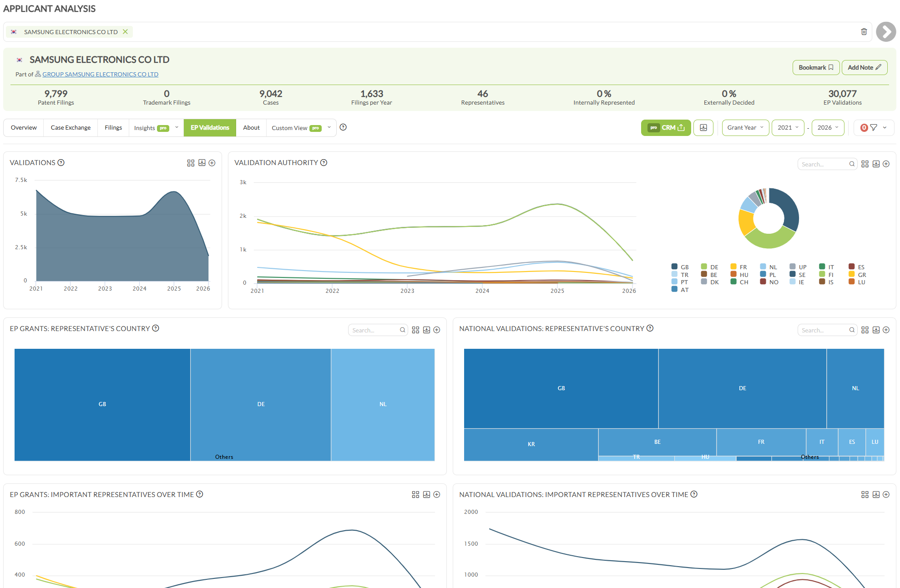The width and height of the screenshot is (900, 588).
Task: Expand the Validation Authority panel
Action: tap(886, 164)
